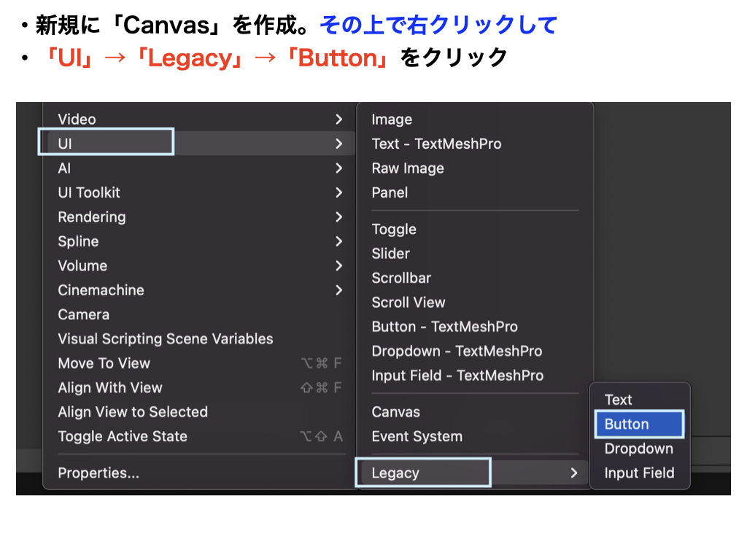Add a Toggle UI element

click(x=394, y=229)
